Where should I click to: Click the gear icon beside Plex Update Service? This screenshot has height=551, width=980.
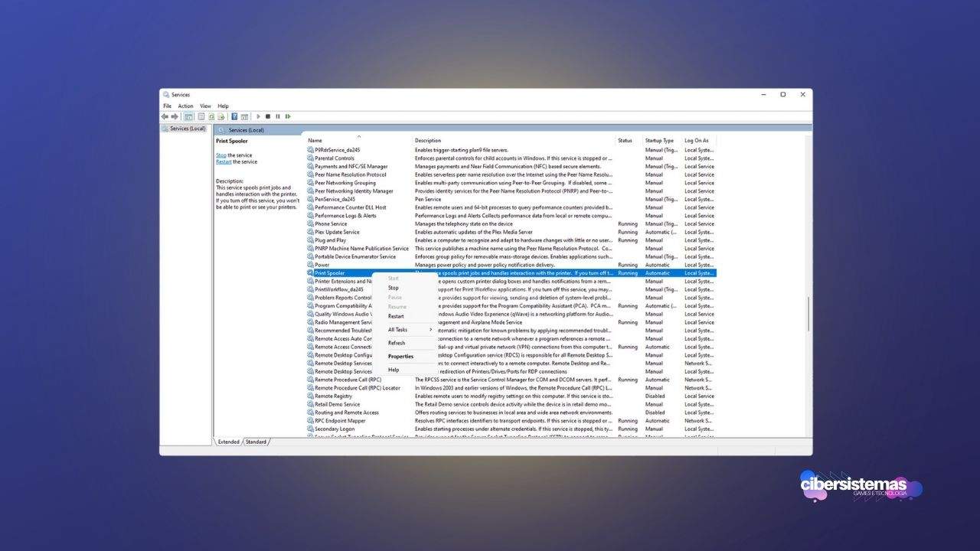point(311,232)
